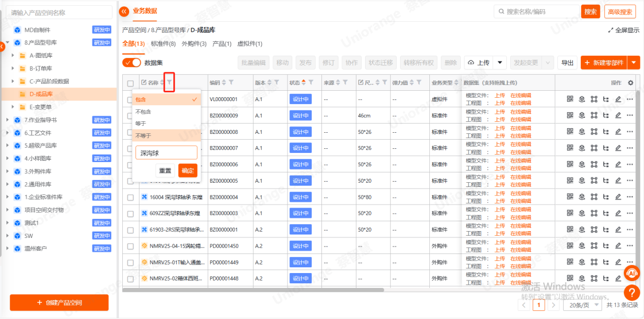Screen dimensions: 644x319
Task: Open the dropdown arrow beside 新建零部件
Action: coord(634,63)
